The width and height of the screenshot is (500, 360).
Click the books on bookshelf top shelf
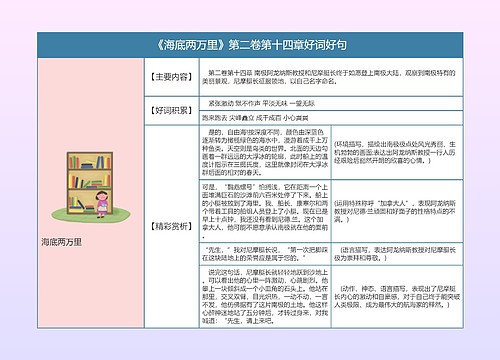[89, 162]
